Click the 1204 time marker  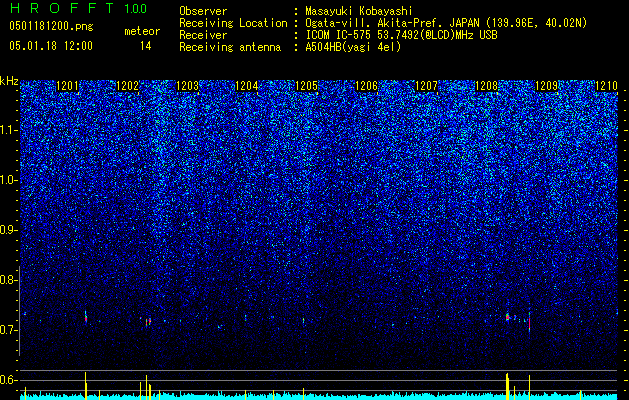point(247,86)
